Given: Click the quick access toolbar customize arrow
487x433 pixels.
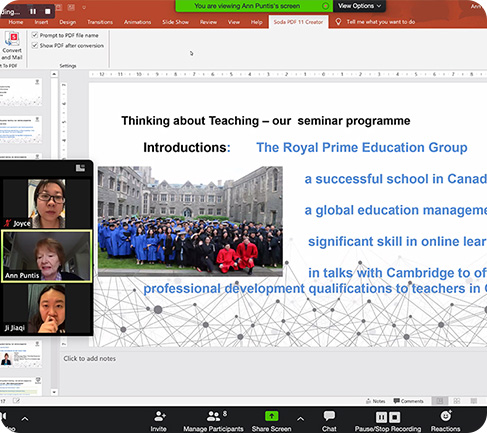Looking at the screenshot, I should click(84, 7).
